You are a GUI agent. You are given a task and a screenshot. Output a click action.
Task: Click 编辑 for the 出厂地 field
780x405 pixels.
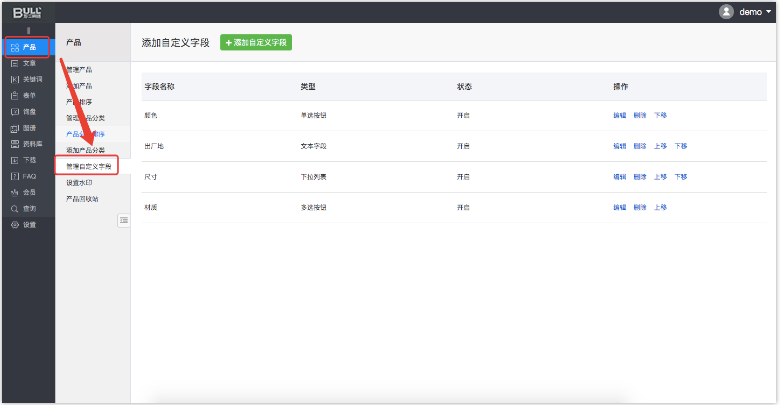(x=620, y=146)
